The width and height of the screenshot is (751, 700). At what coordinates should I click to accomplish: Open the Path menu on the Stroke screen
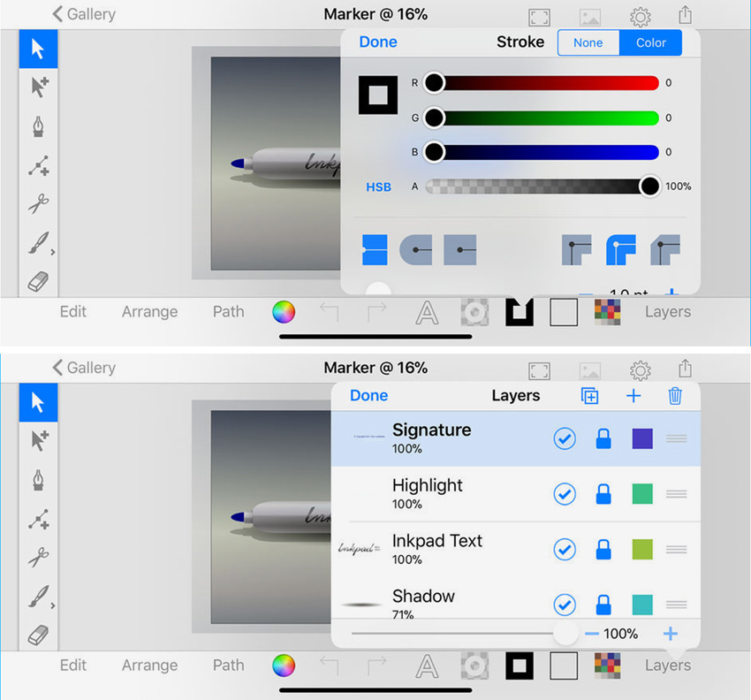[x=229, y=312]
